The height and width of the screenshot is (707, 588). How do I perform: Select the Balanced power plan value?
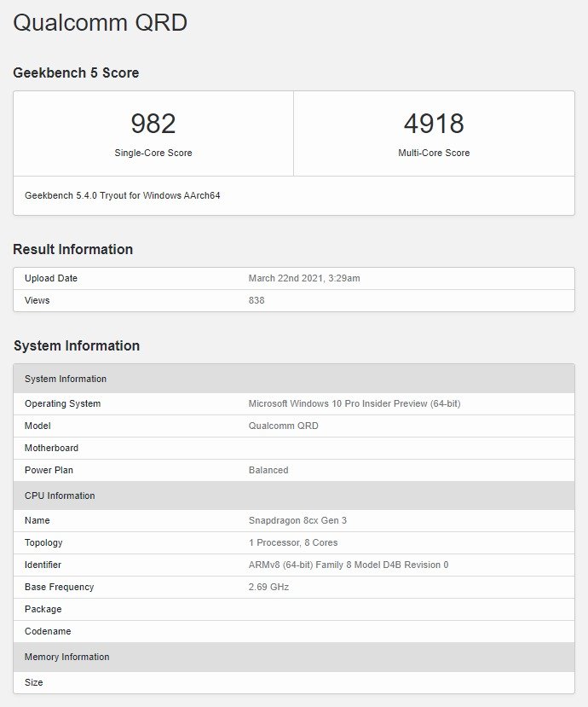coord(268,470)
